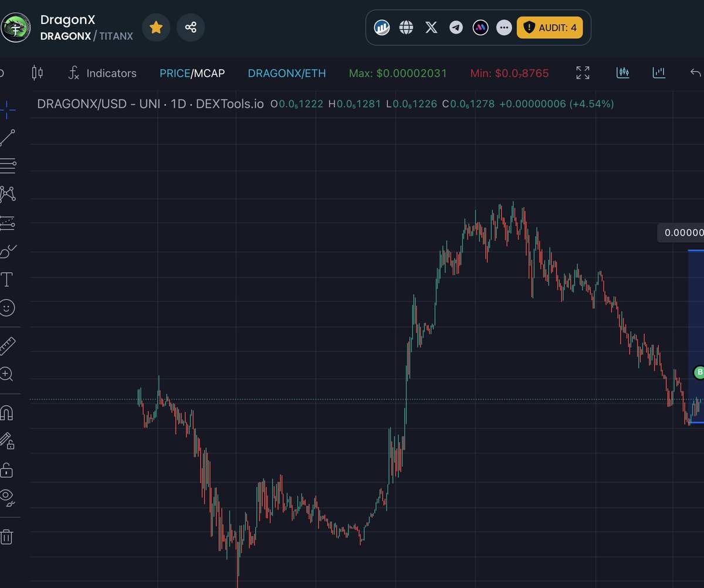Click the Max: $0.00002031 value
This screenshot has height=588, width=704.
pyautogui.click(x=398, y=73)
